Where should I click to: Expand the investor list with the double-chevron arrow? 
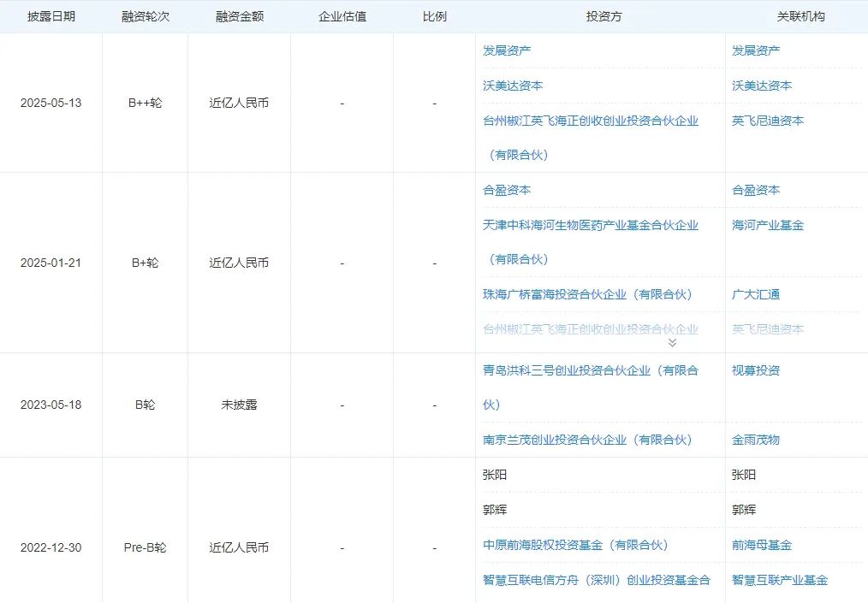(x=672, y=342)
